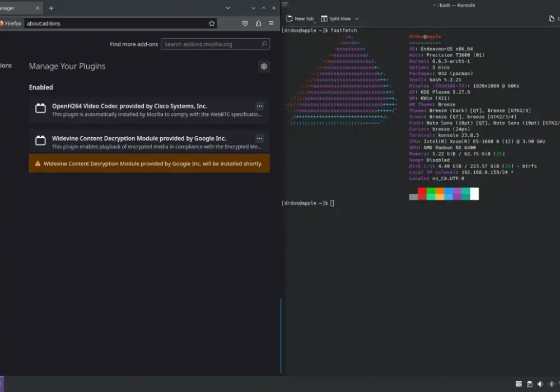Screen dimensions: 560x392
Task: Click the WM: KWin (X11) line
Action: point(430,98)
